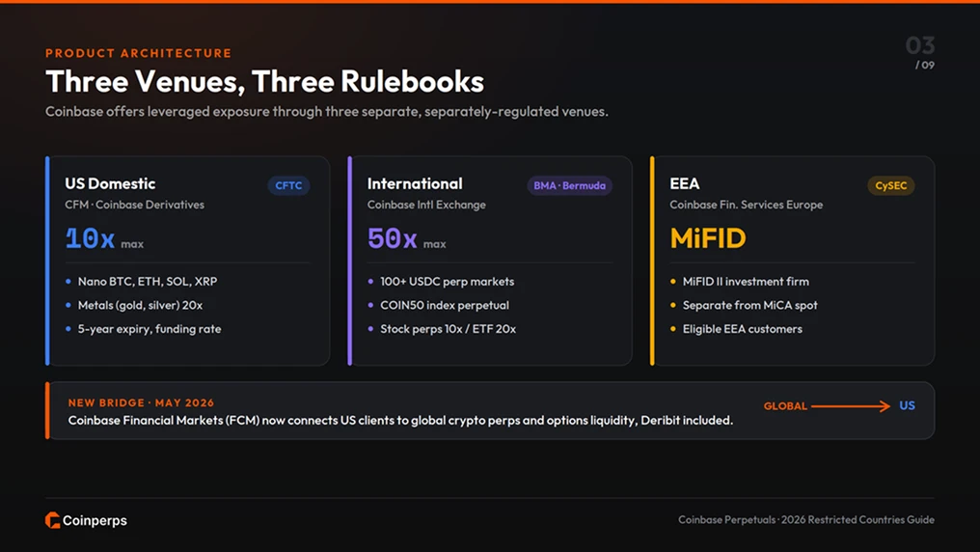The height and width of the screenshot is (552, 980).
Task: Click the PRODUCT ARCHITECTURE label
Action: click(138, 53)
